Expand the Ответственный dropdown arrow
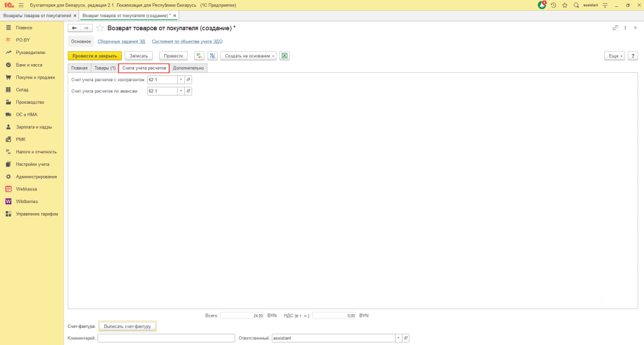Image resolution: width=644 pixels, height=345 pixels. click(x=398, y=338)
